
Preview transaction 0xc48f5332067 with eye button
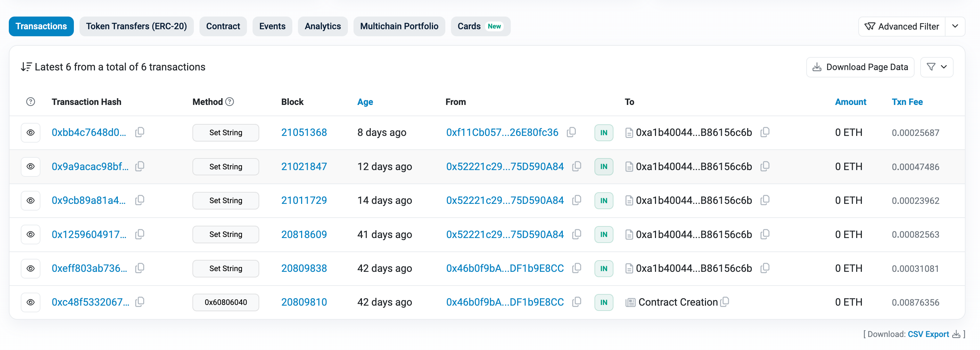pyautogui.click(x=31, y=302)
